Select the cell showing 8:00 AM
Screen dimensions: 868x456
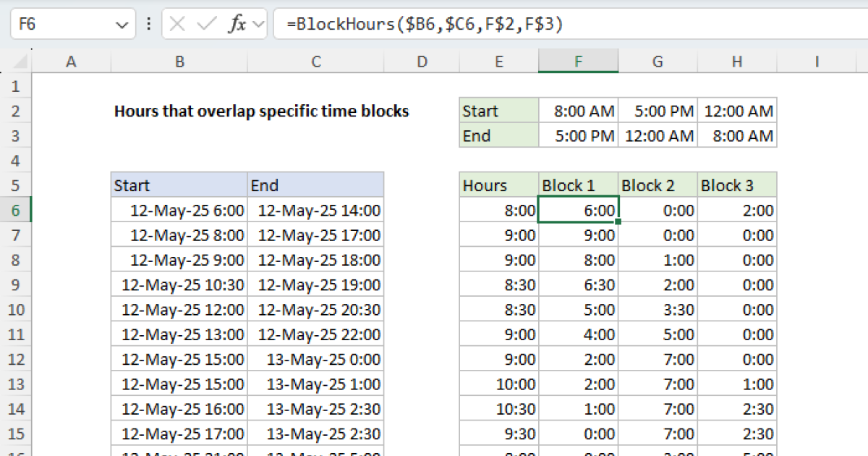578,111
